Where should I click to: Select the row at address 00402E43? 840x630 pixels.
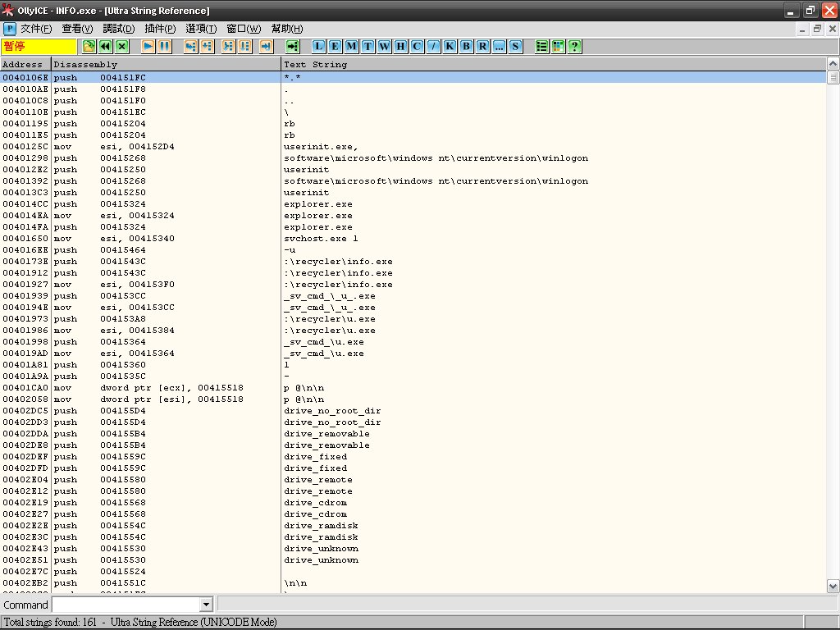coord(413,549)
